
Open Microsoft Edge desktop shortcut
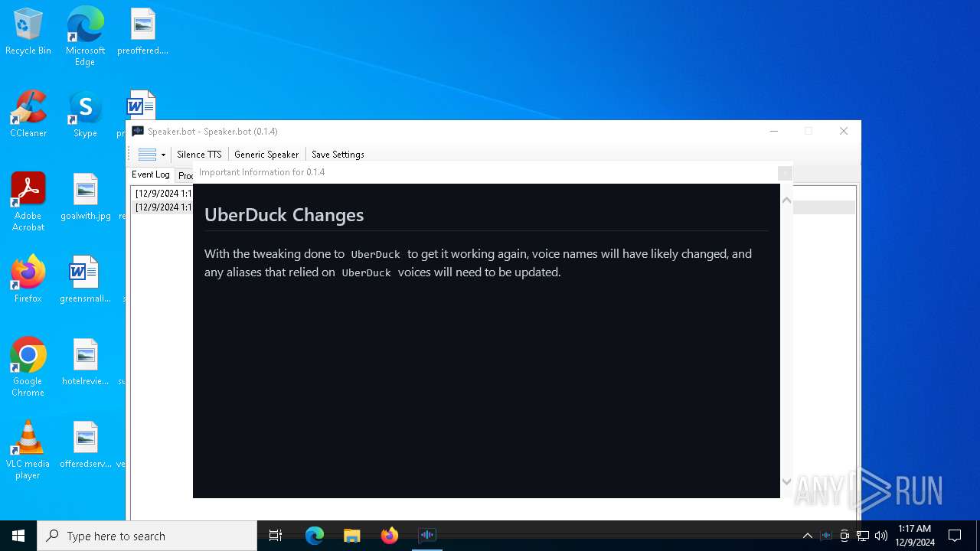85,37
